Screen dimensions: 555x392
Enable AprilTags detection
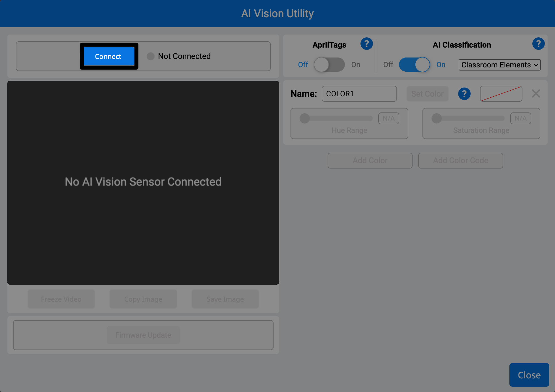tap(329, 65)
